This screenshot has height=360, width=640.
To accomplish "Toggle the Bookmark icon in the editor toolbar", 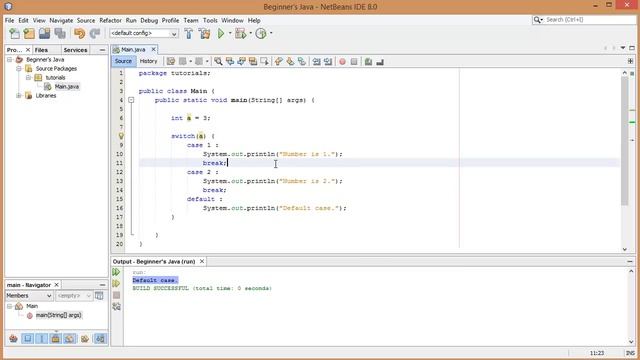I will coord(302,62).
